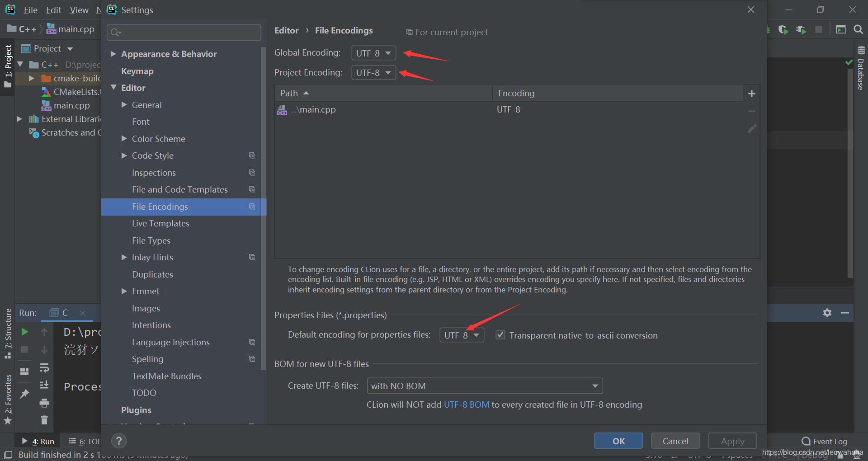Image resolution: width=868 pixels, height=461 pixels.
Task: Select Font in settings tree
Action: point(141,122)
